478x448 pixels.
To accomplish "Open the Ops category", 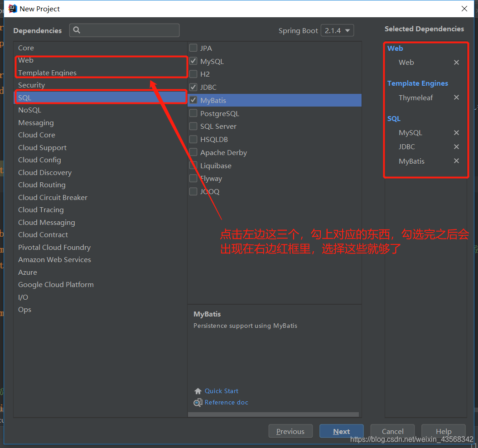I will click(100, 309).
